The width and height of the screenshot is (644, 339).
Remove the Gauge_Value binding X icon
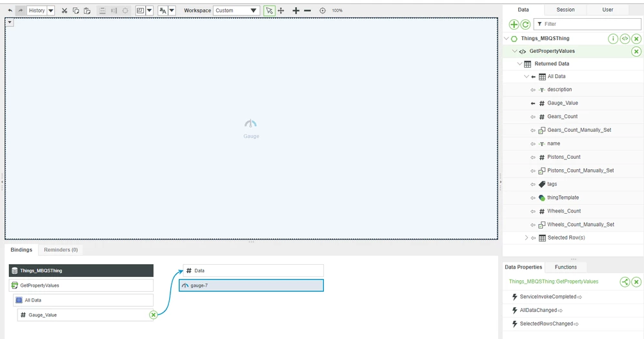tap(153, 314)
